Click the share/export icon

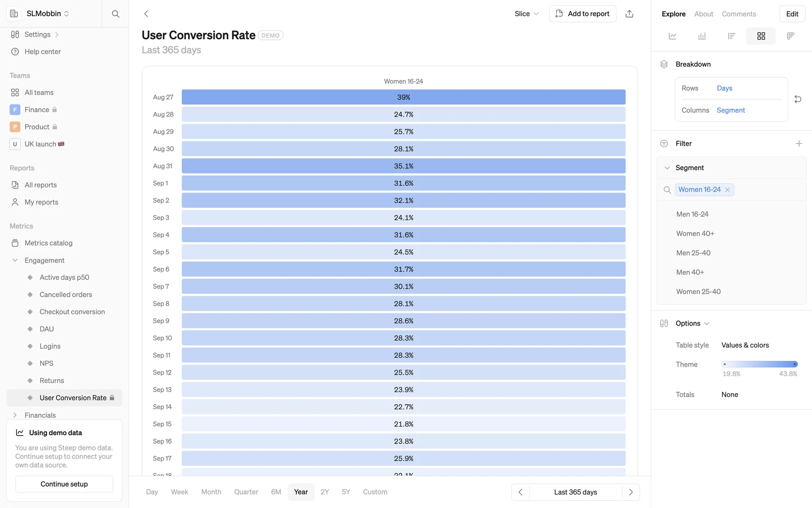pos(629,14)
